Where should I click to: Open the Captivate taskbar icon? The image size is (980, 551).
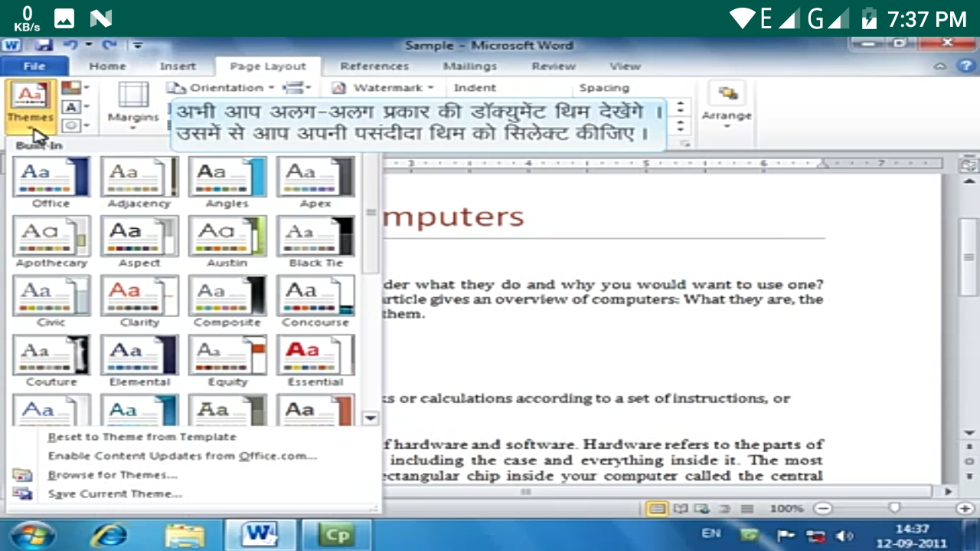point(337,534)
